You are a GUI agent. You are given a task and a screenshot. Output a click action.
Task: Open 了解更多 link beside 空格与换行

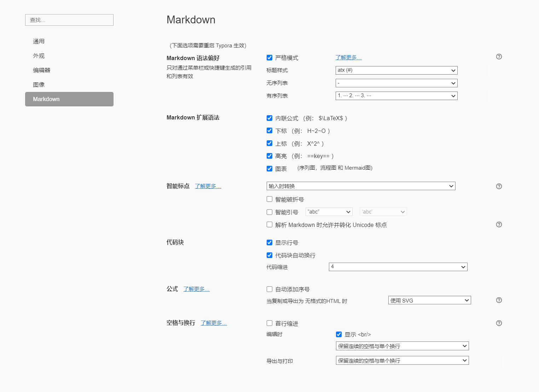214,323
